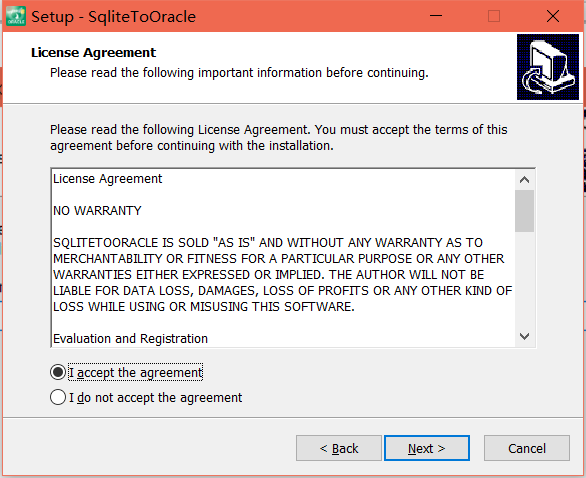Viewport: 586px width, 478px height.
Task: Click inside the license agreement text box
Action: click(283, 258)
